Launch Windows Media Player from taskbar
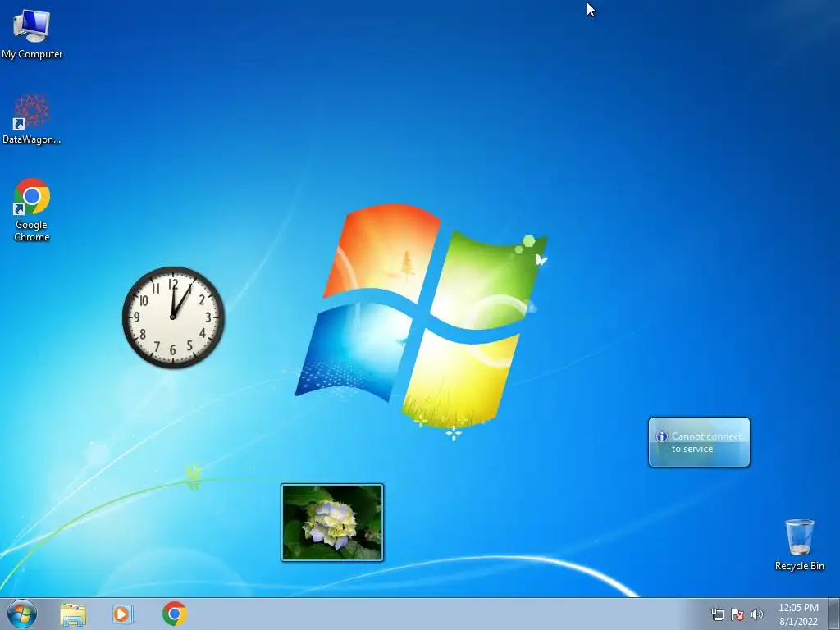 123,614
